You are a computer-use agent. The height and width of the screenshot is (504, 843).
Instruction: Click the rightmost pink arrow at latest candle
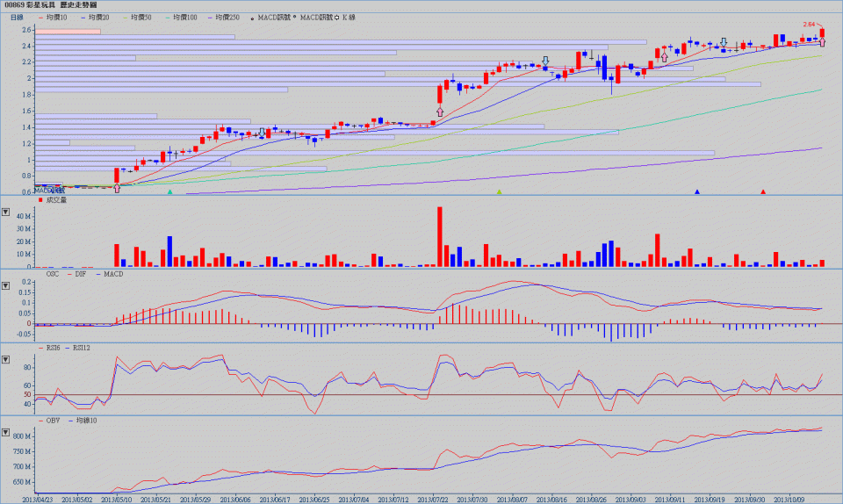(822, 41)
